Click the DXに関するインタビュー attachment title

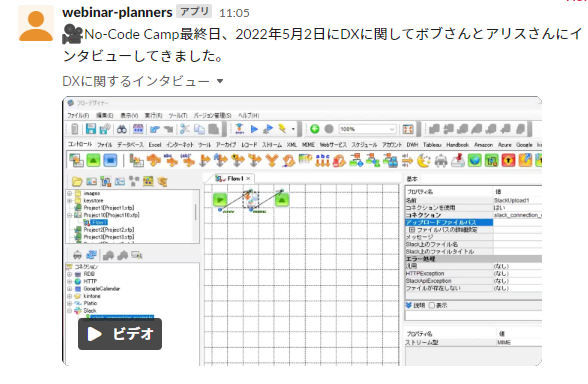click(x=136, y=81)
